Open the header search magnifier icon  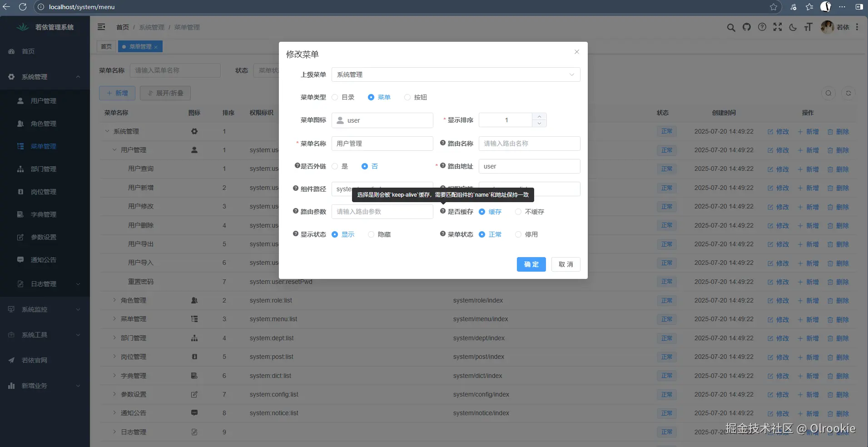click(x=731, y=27)
